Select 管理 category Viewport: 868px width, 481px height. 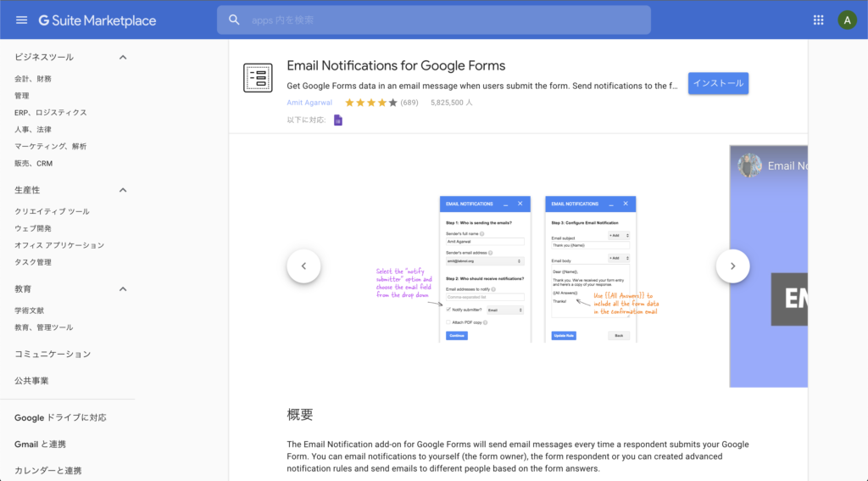pos(21,96)
